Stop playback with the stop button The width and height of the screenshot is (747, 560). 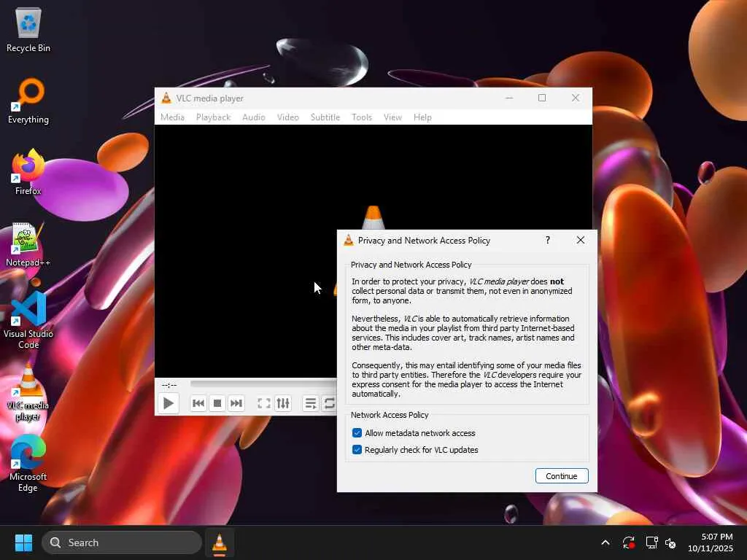217,403
